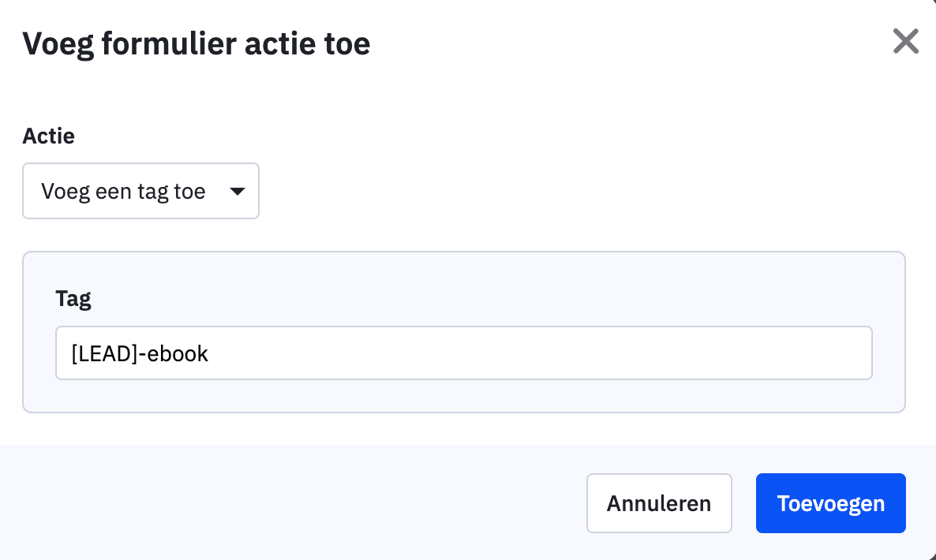
Task: Click the Toevoegen button to add the action
Action: pyautogui.click(x=830, y=503)
